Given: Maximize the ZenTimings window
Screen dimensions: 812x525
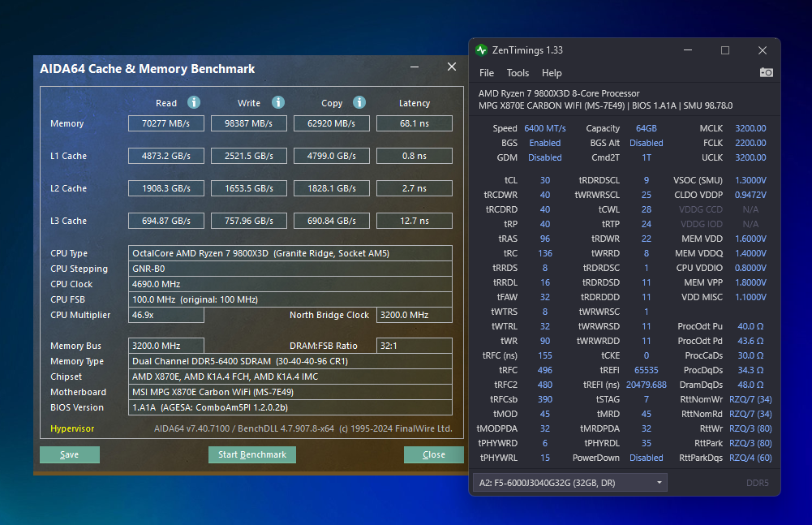Looking at the screenshot, I should coord(725,50).
